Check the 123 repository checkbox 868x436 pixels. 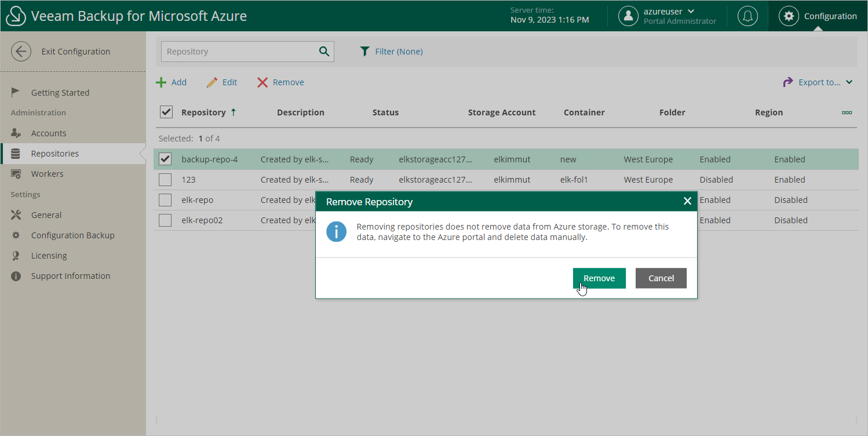[x=165, y=180]
